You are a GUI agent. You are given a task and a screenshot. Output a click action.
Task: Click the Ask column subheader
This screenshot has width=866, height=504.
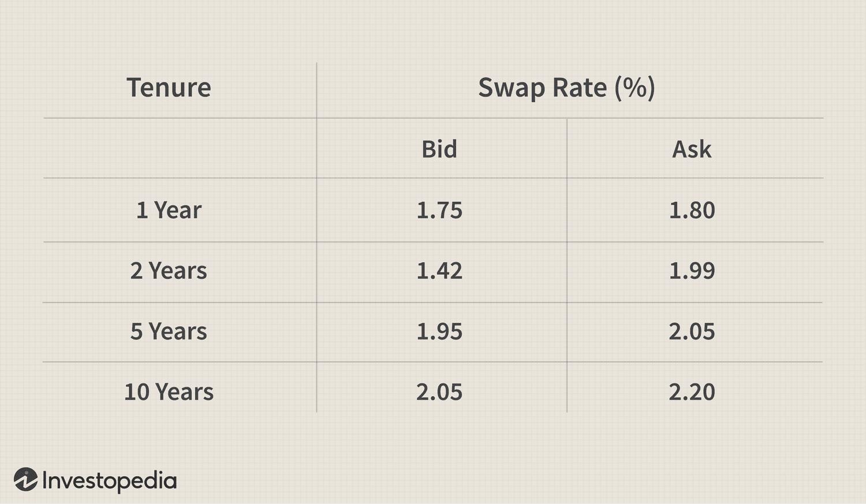click(x=692, y=149)
